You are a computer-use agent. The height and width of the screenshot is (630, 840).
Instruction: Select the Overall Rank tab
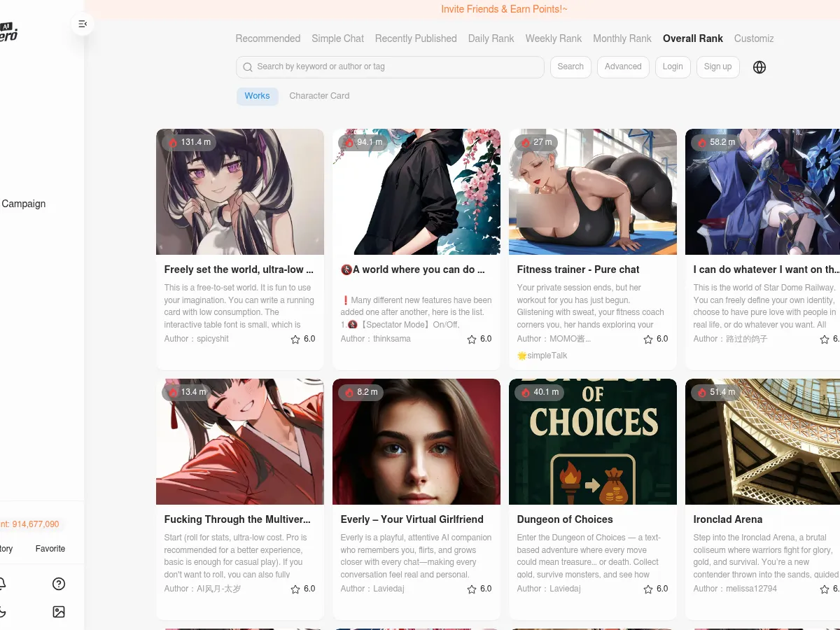tap(693, 38)
